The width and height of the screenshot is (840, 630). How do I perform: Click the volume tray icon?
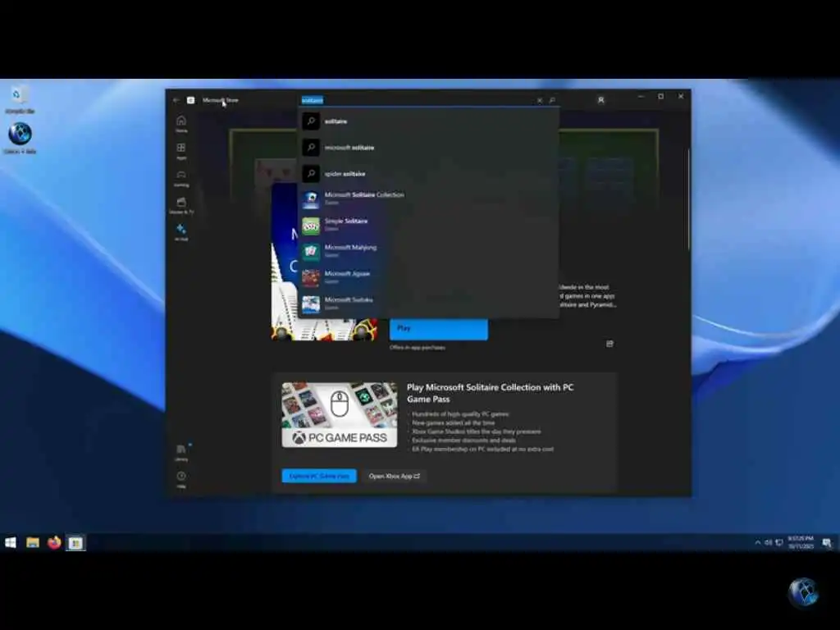pos(768,543)
